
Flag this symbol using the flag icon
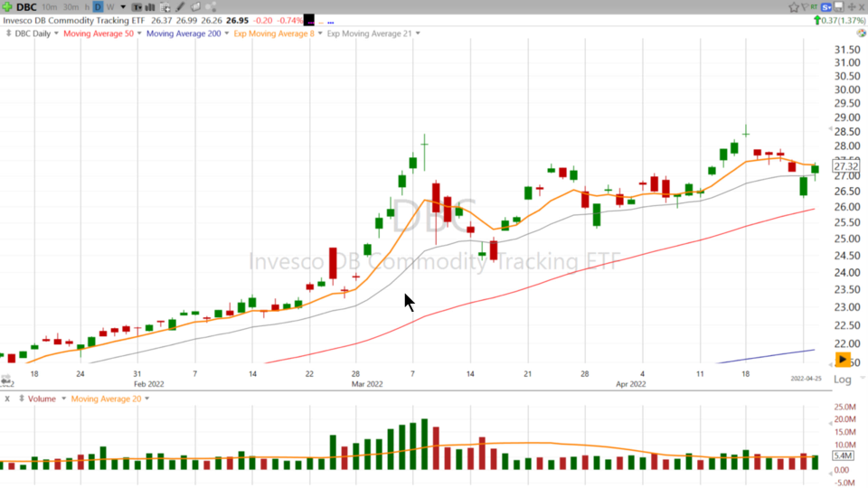(805, 7)
